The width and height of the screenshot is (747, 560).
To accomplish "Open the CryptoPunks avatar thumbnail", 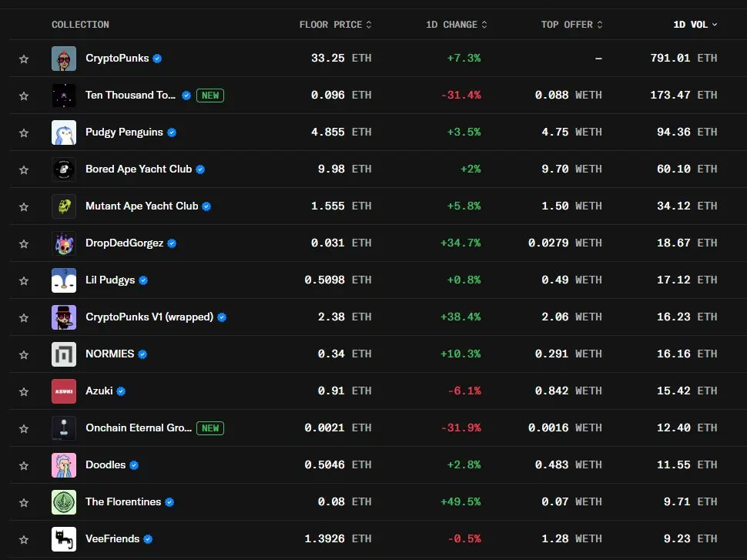I will 64,59.
